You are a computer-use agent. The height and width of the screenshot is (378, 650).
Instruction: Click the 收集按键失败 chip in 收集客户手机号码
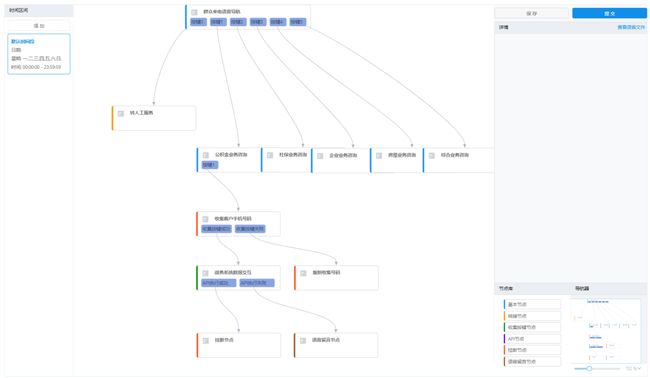(x=250, y=229)
